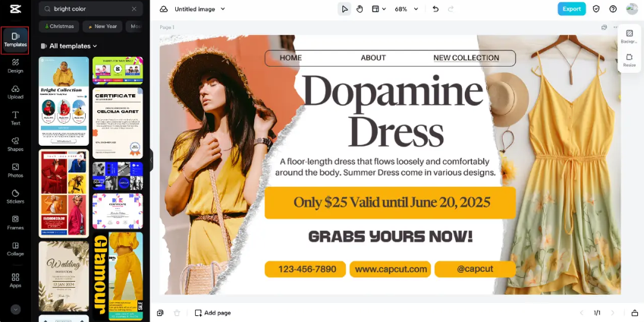This screenshot has width=644, height=322.
Task: Expand the Untitled image title menu
Action: coord(199,9)
